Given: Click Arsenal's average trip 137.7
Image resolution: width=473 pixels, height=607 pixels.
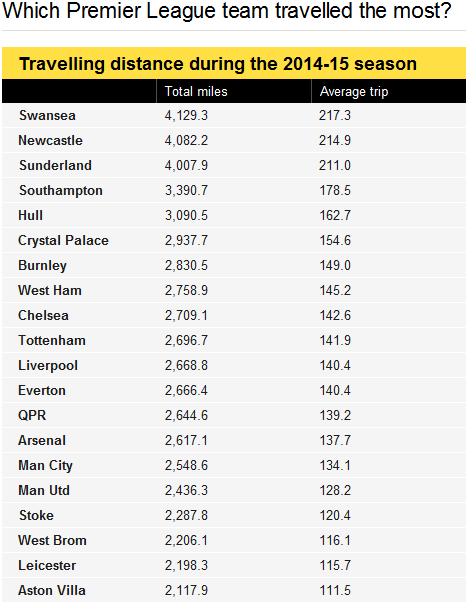Looking at the screenshot, I should click(335, 440).
